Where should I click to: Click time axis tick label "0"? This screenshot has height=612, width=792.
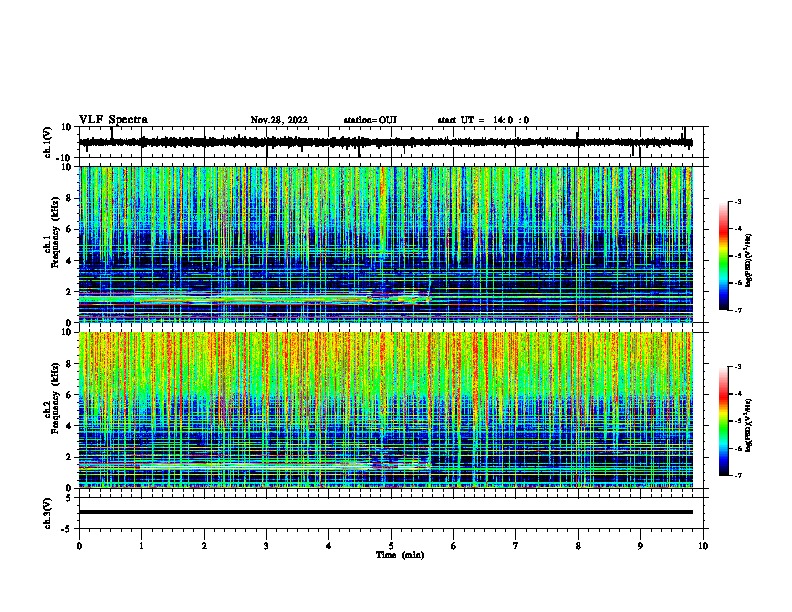click(x=79, y=546)
